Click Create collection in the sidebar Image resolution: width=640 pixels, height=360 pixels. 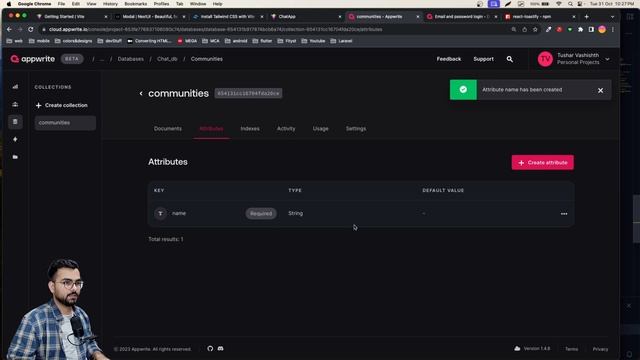pyautogui.click(x=61, y=105)
